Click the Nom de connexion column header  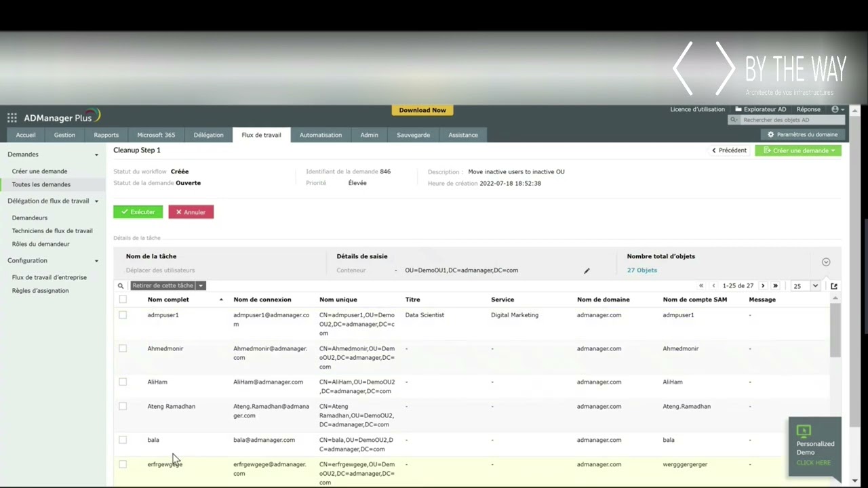(262, 300)
